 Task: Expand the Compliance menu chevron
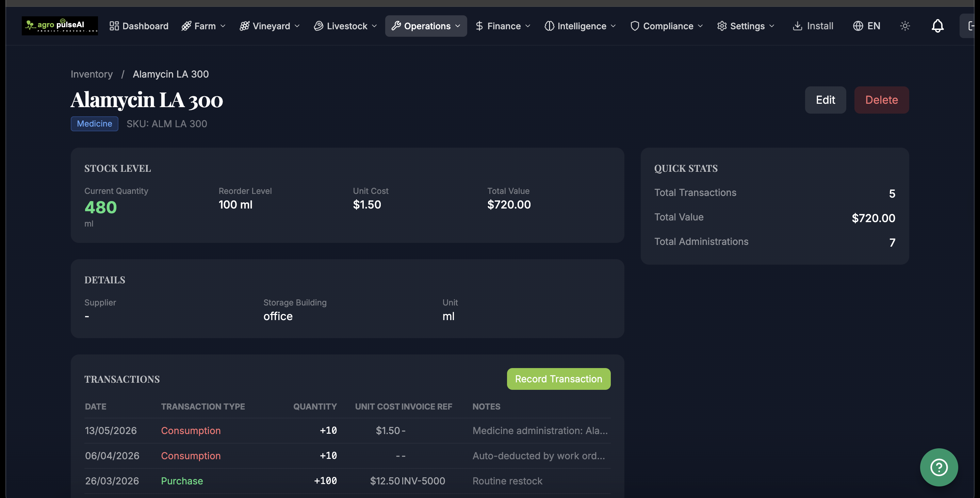[x=700, y=26]
